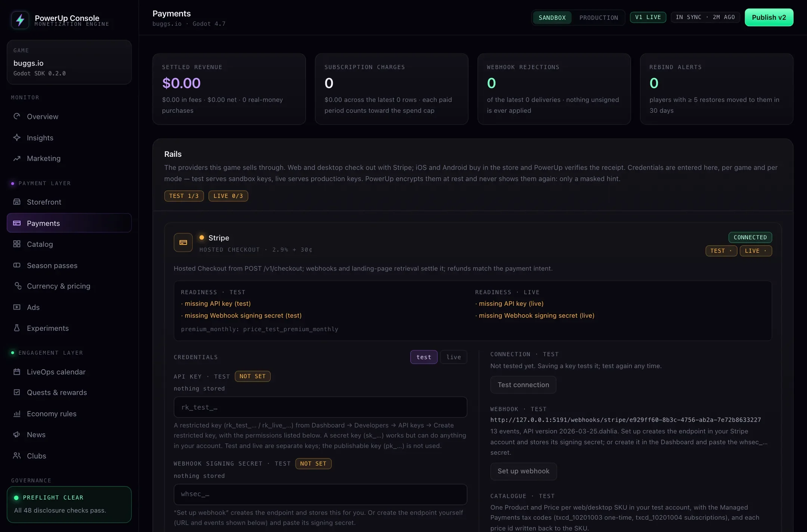This screenshot has height=532, width=807.
Task: Click the Season passes ticket icon
Action: click(17, 265)
